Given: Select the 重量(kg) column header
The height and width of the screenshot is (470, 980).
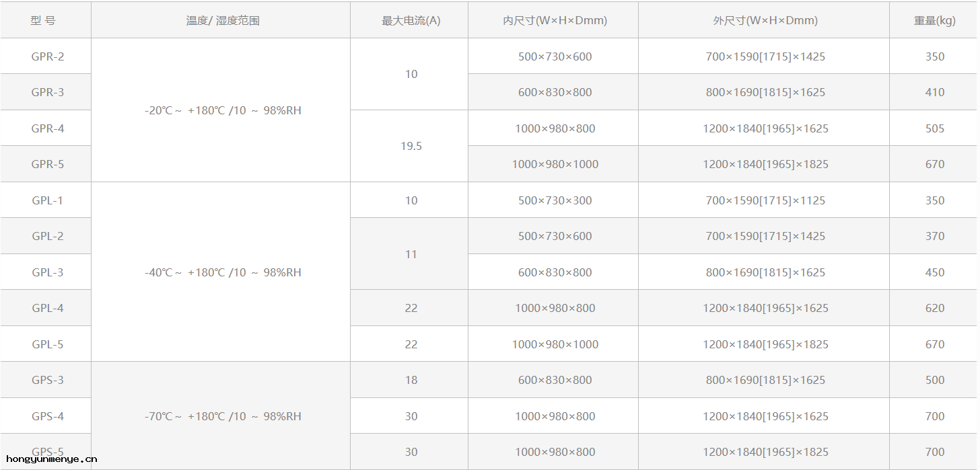Looking at the screenshot, I should click(934, 20).
